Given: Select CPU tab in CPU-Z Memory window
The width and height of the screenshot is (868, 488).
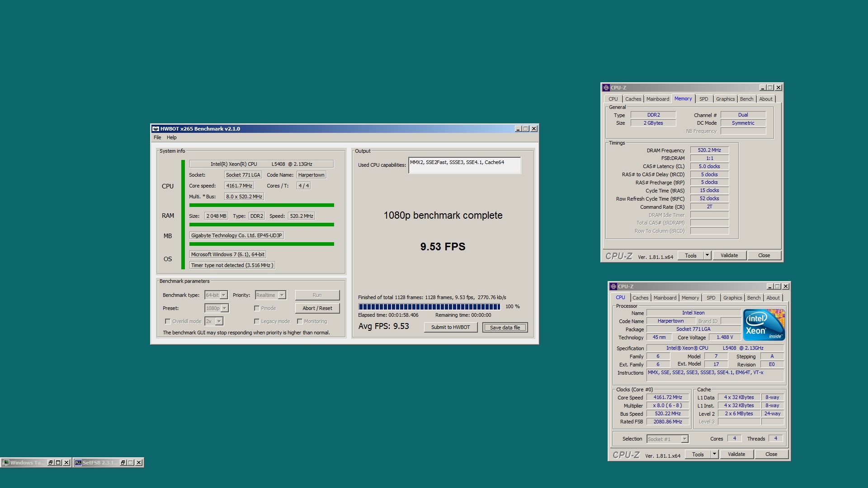Looking at the screenshot, I should pyautogui.click(x=613, y=99).
